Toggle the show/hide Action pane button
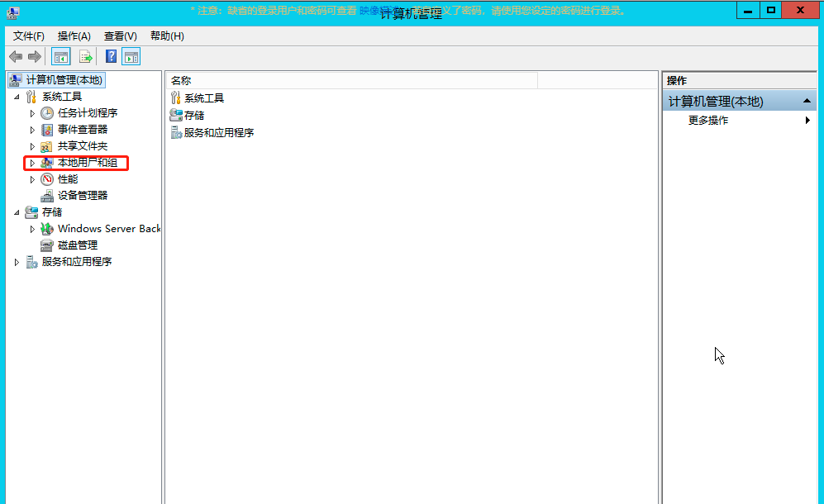Image resolution: width=824 pixels, height=504 pixels. point(131,56)
